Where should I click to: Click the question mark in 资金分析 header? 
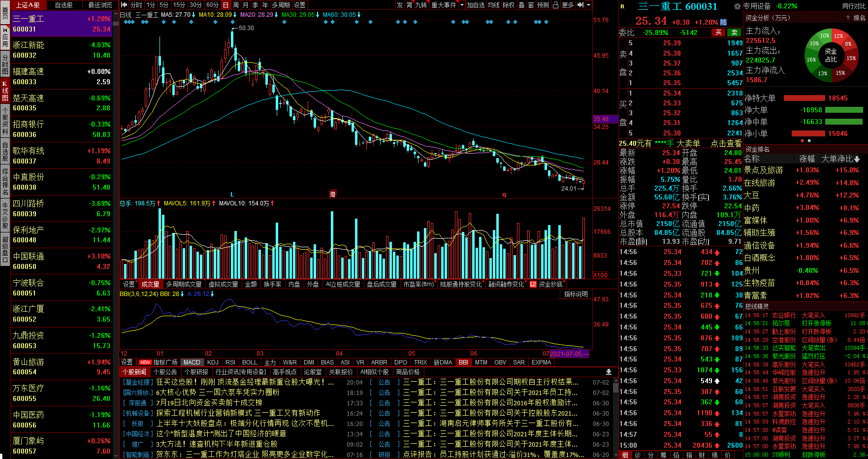[x=848, y=18]
